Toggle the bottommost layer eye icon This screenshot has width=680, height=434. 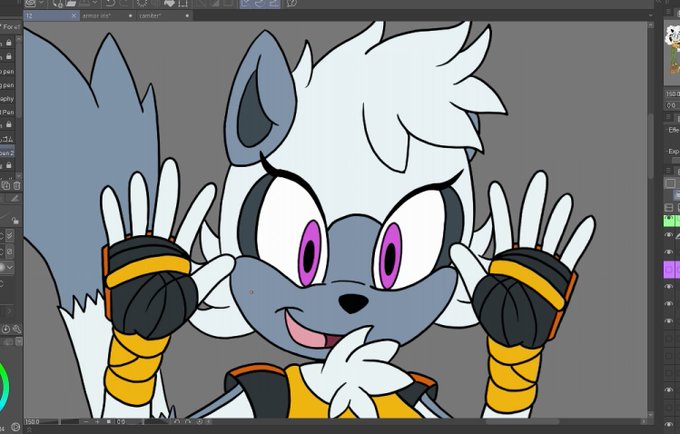(669, 425)
